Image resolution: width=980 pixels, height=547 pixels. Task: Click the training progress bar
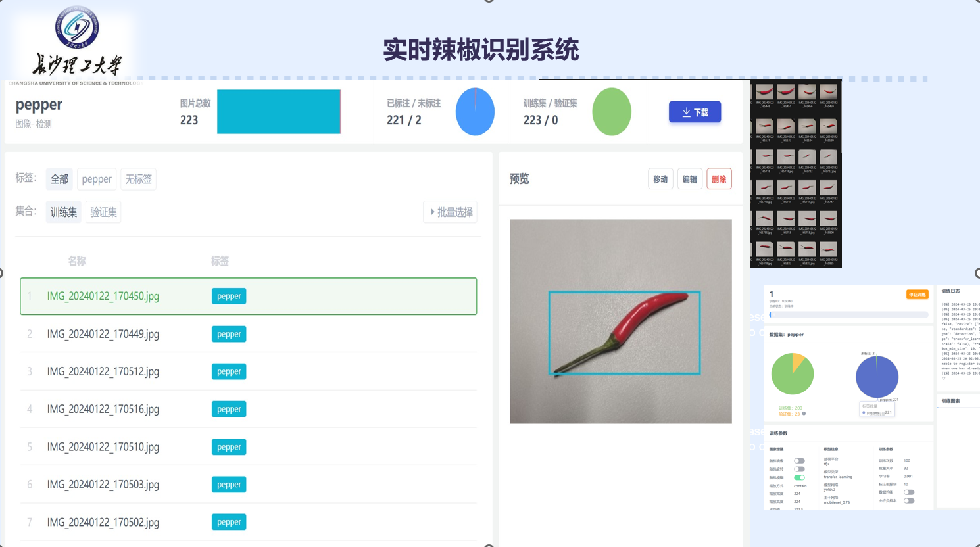click(x=848, y=314)
